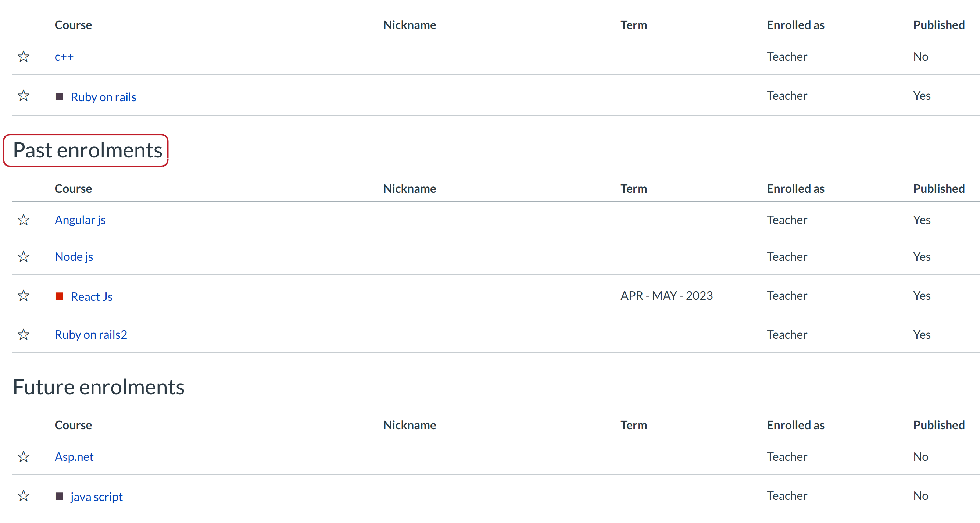This screenshot has width=980, height=523.
Task: Go to Angular js course page
Action: pyautogui.click(x=80, y=220)
